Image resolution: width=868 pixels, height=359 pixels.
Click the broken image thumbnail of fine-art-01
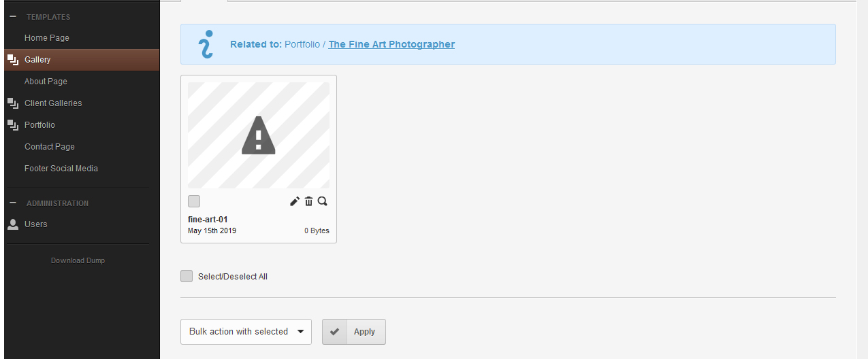(x=259, y=135)
